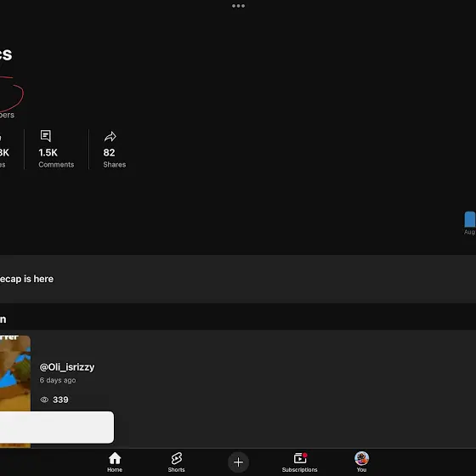The height and width of the screenshot is (476, 476).
Task: Open the "recap is here" banner
Action: pyautogui.click(x=238, y=279)
